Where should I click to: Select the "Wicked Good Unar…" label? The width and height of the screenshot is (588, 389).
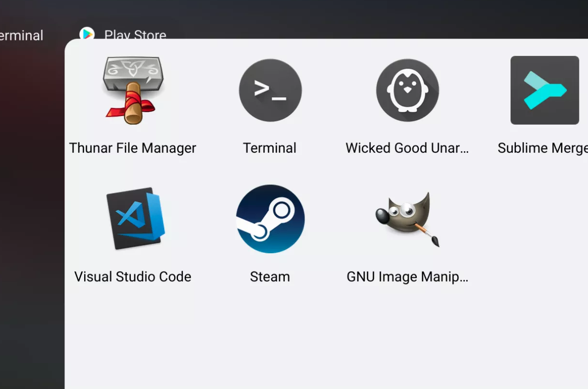click(407, 148)
